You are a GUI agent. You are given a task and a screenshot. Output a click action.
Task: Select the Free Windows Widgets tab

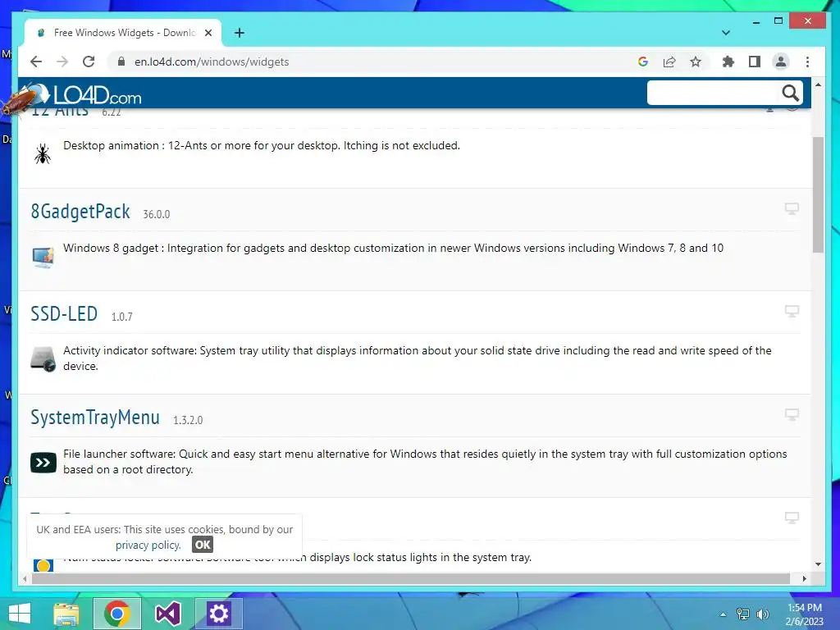click(123, 33)
